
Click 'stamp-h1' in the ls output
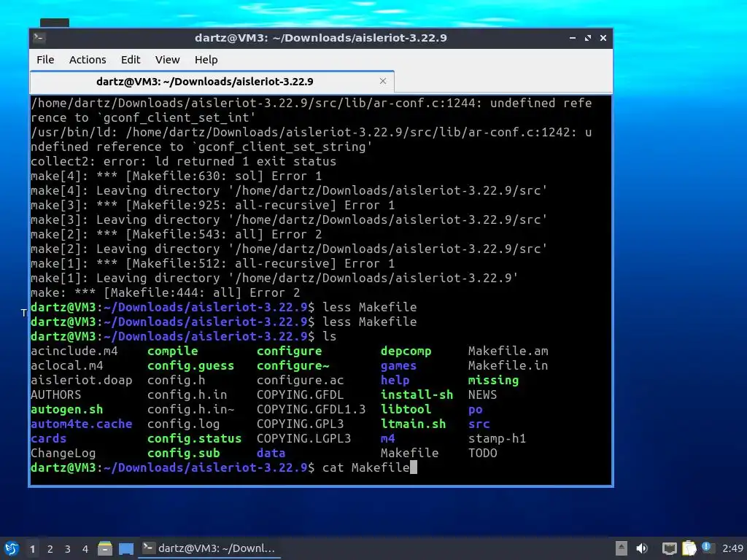pos(497,438)
